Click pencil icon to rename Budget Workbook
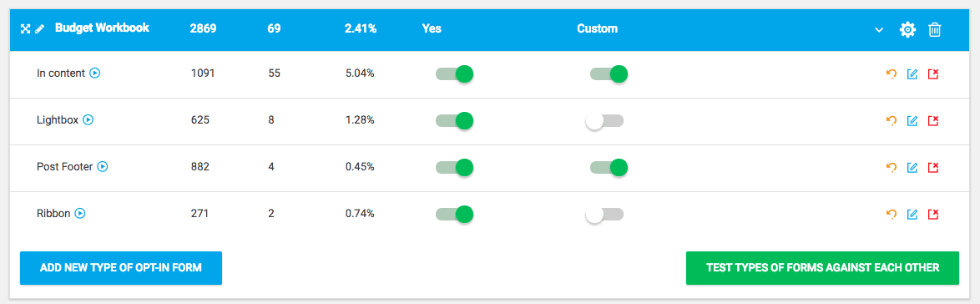 (40, 28)
